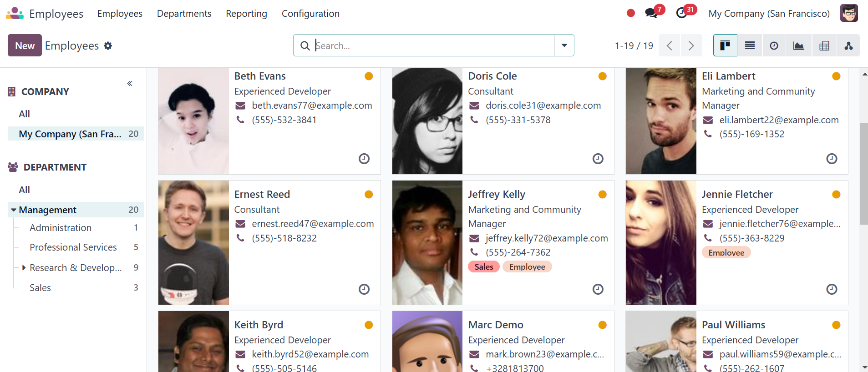Expand the Research & Development department
Image resolution: width=868 pixels, height=372 pixels.
tap(24, 267)
